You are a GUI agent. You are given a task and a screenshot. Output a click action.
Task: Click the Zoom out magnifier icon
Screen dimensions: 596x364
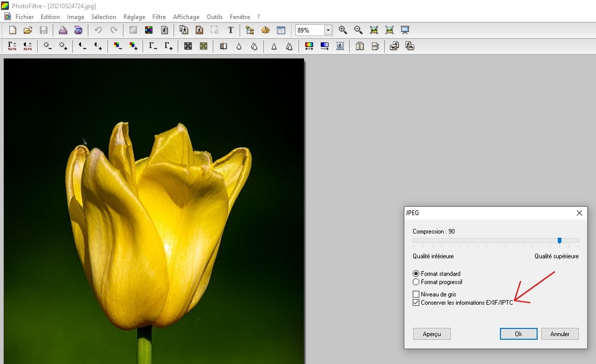358,30
